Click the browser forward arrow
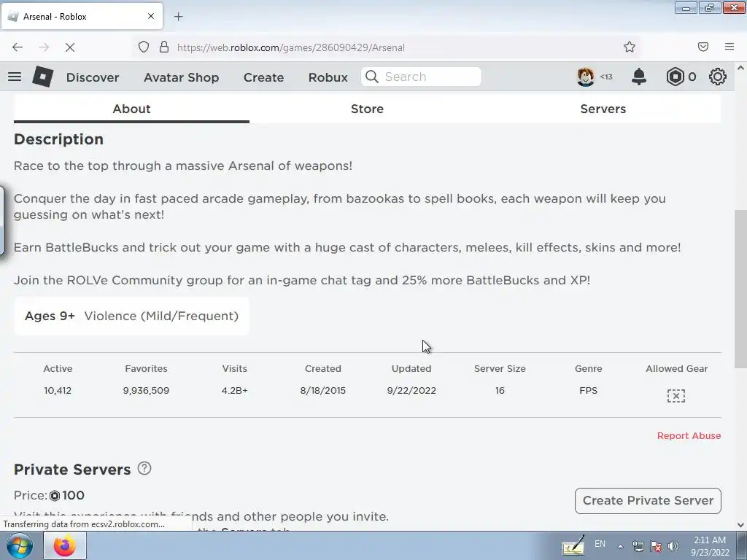747x560 pixels. tap(44, 47)
